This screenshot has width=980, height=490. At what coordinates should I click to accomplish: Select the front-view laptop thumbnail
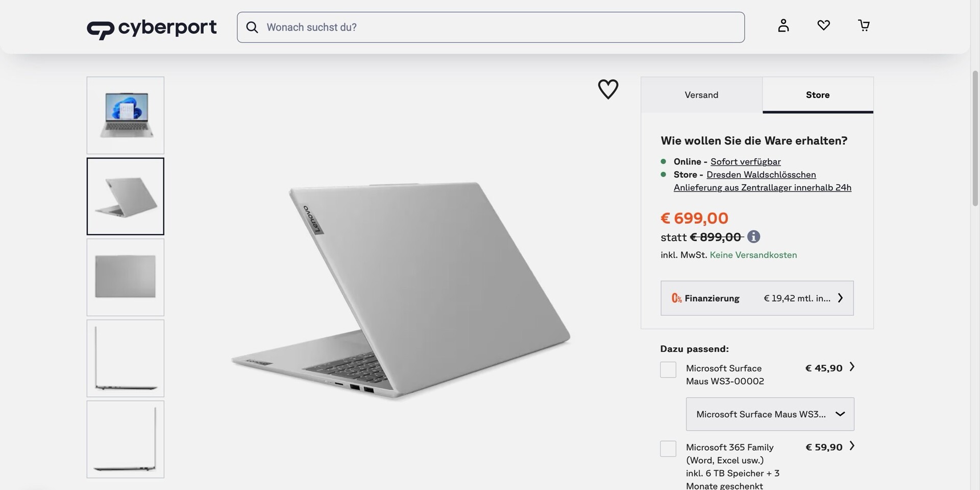tap(126, 115)
